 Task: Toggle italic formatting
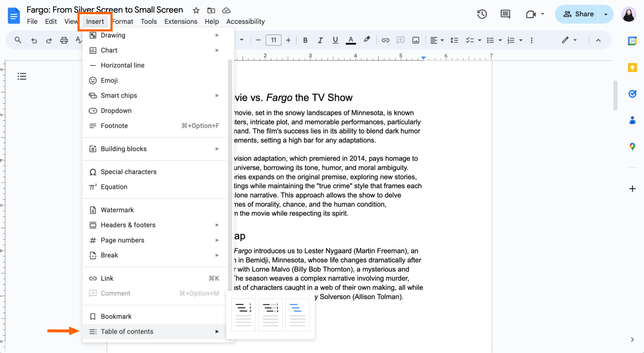tap(320, 40)
